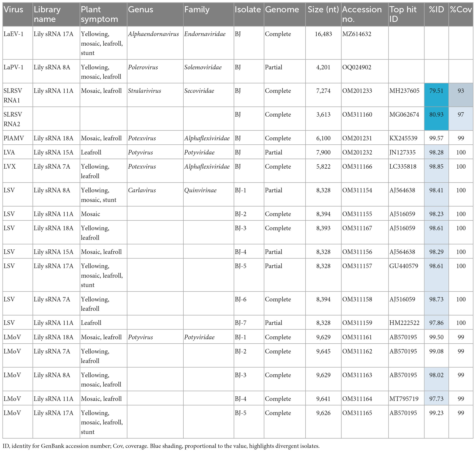Screen dimensions: 476x452
Task: Click the 99.57 %ID value
Action: click(x=436, y=138)
